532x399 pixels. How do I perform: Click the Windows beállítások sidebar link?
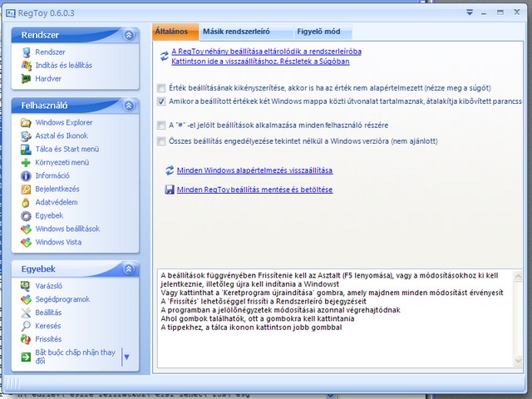coord(67,229)
